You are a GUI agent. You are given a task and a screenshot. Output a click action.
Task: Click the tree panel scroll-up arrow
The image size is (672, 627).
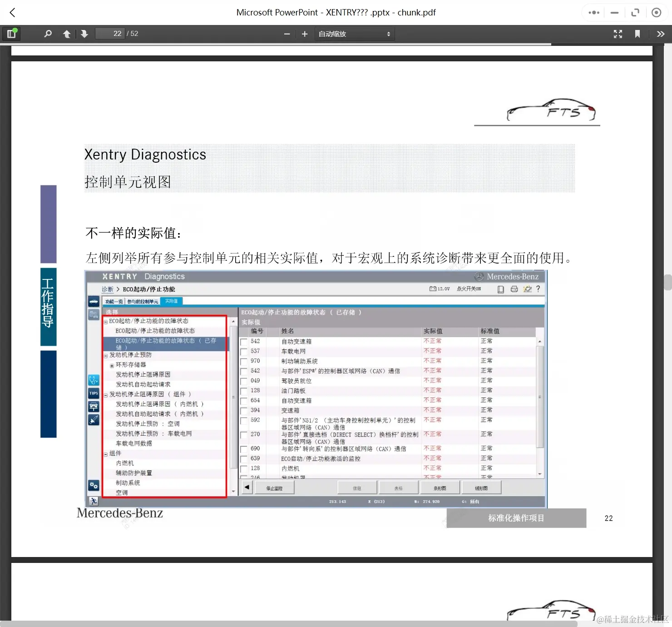[233, 321]
